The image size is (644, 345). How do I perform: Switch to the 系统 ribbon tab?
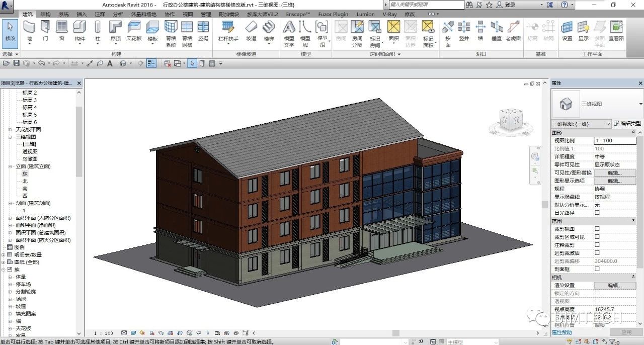64,14
